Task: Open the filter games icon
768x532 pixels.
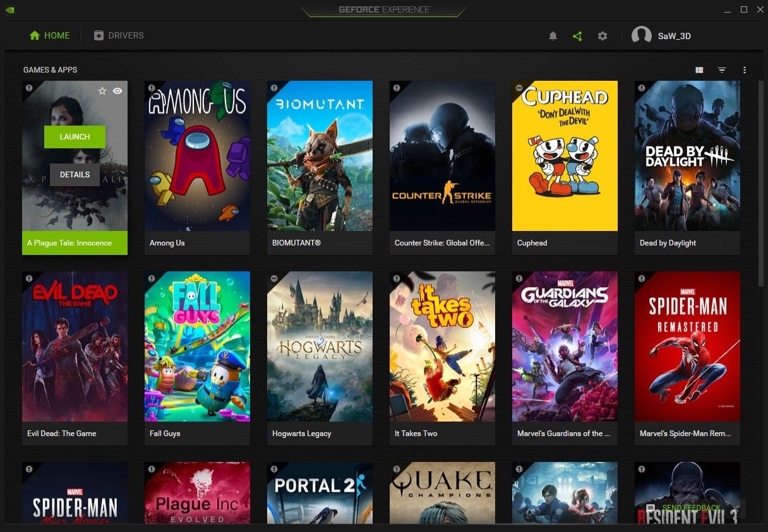Action: pos(722,70)
